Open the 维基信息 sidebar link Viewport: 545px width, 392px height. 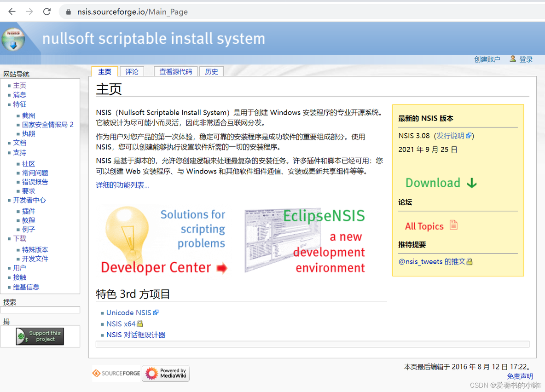tap(26, 287)
